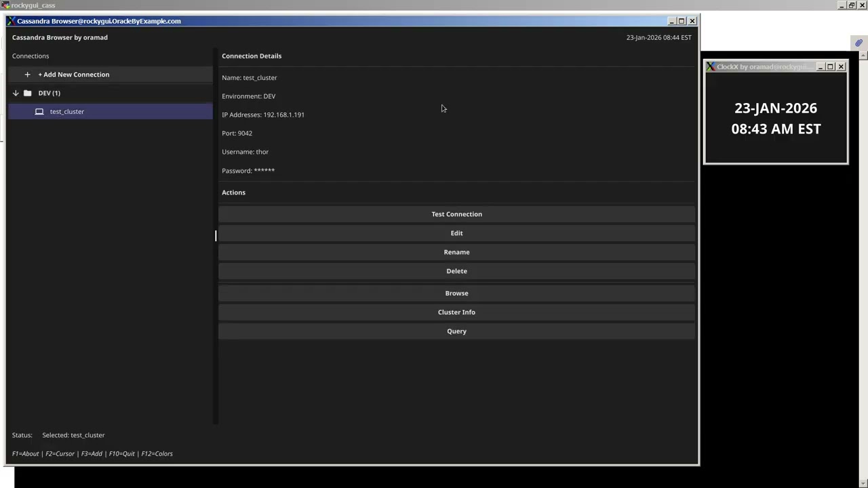
Task: Click IP Addresses: 192.168.1.191
Action: click(x=262, y=115)
